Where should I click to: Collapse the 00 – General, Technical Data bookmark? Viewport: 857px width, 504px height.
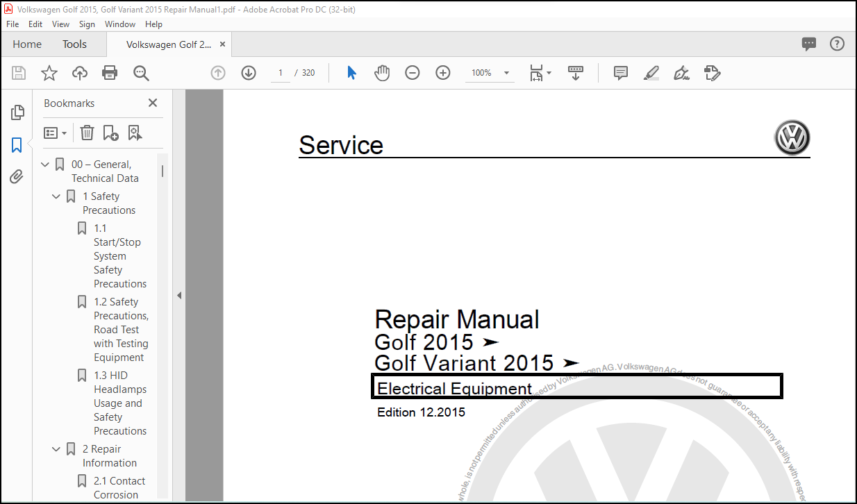[x=45, y=165]
